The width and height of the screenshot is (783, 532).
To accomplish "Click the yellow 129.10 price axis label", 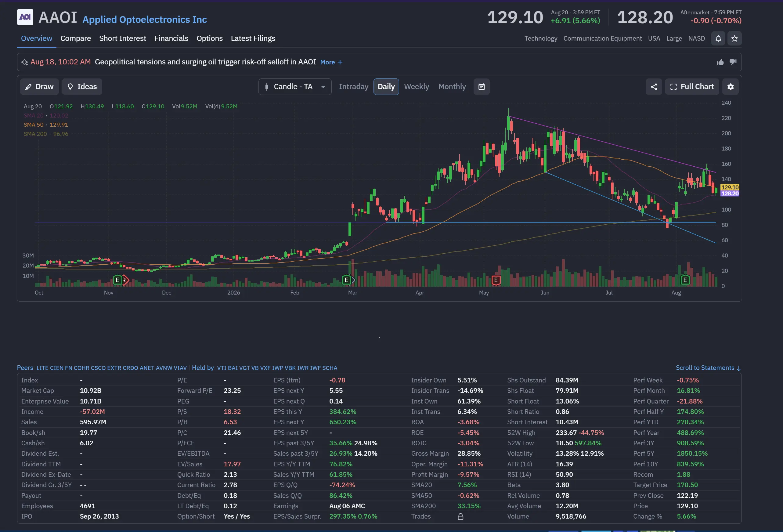I will 729,187.
